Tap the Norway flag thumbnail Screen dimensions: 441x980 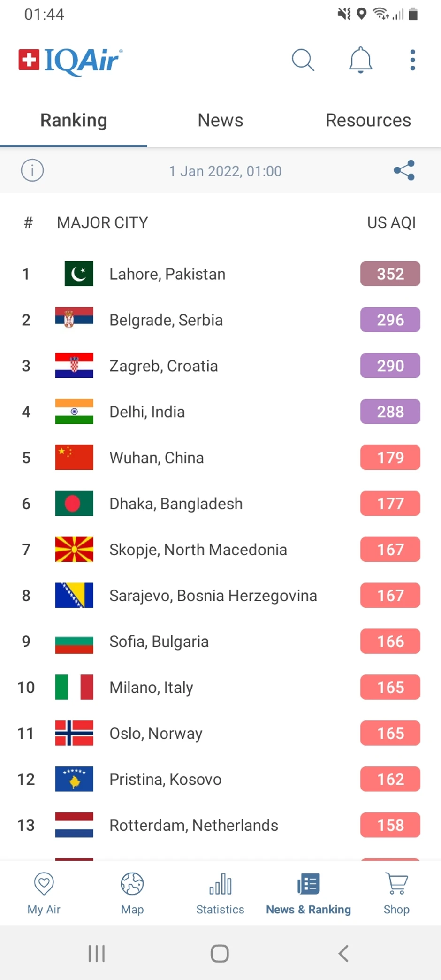point(74,733)
